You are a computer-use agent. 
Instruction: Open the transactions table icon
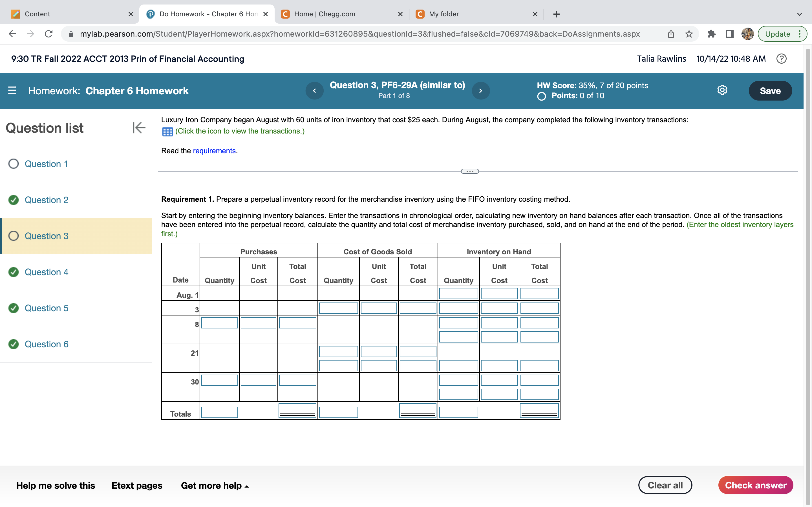pos(167,132)
